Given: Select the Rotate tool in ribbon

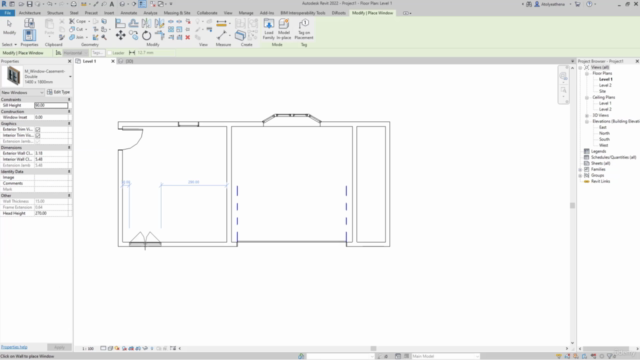Looking at the screenshot, I should coord(147,36).
